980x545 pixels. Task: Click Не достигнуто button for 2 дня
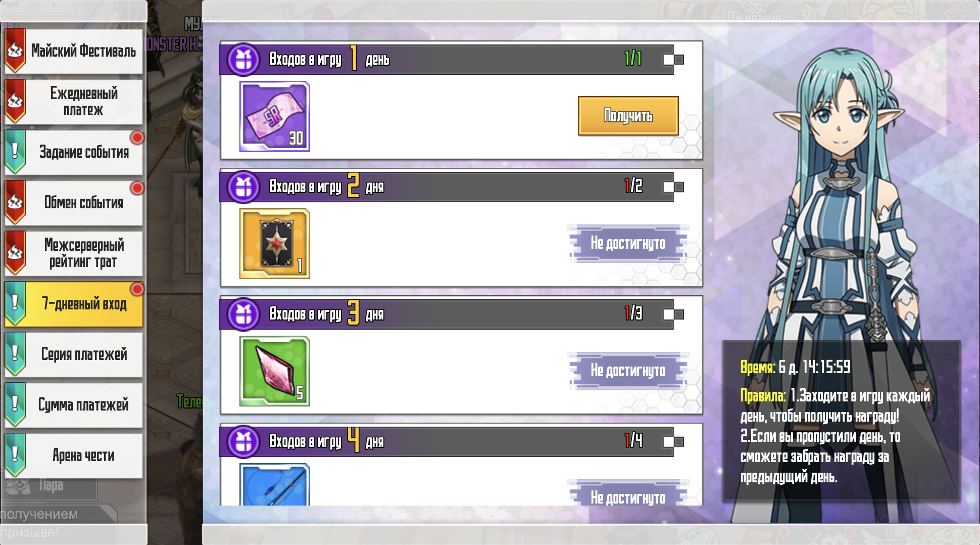pos(628,243)
